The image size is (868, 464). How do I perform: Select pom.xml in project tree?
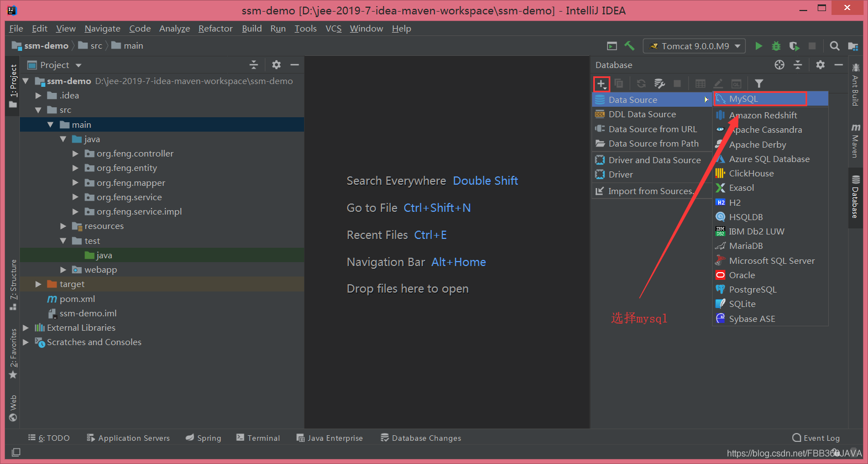click(x=77, y=299)
